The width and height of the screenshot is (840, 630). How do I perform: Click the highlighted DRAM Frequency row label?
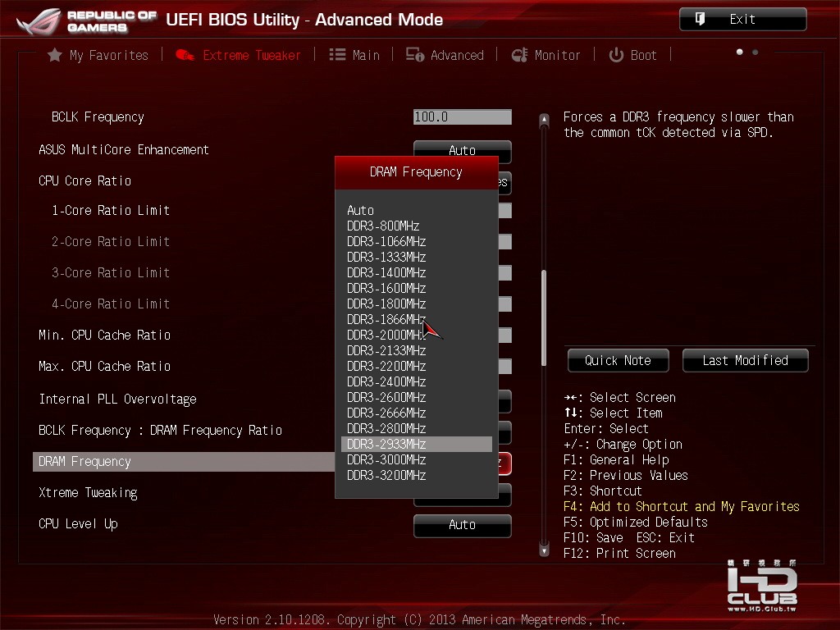(84, 462)
